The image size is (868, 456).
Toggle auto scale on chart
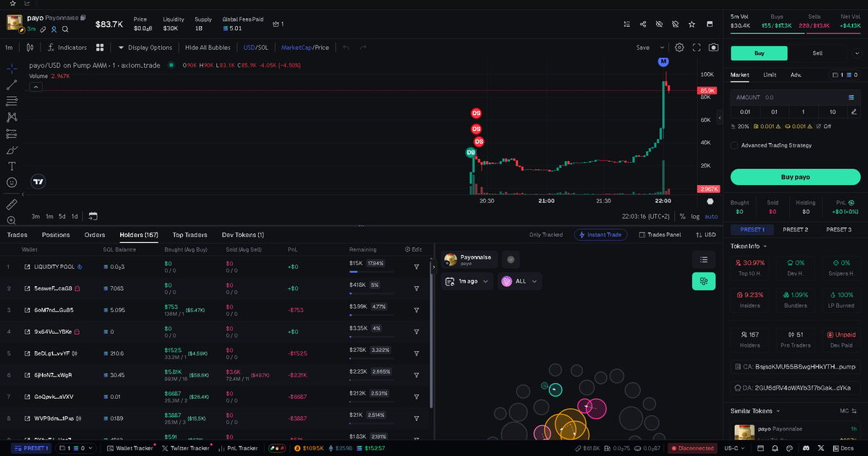pyautogui.click(x=711, y=216)
